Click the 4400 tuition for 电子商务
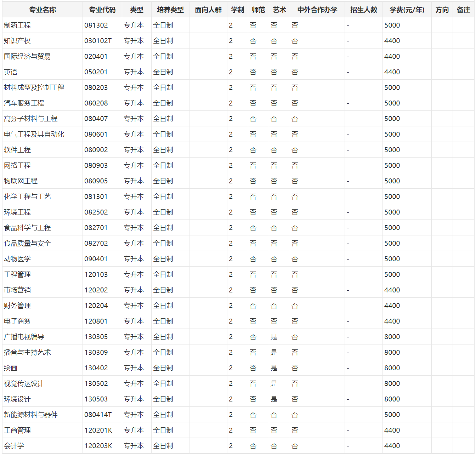Image resolution: width=476 pixels, height=456 pixels. click(392, 321)
